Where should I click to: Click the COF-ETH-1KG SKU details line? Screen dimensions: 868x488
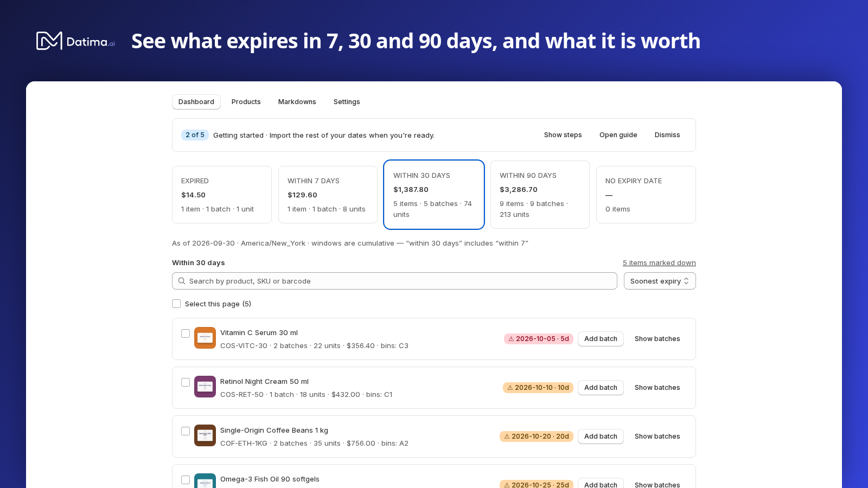314,444
